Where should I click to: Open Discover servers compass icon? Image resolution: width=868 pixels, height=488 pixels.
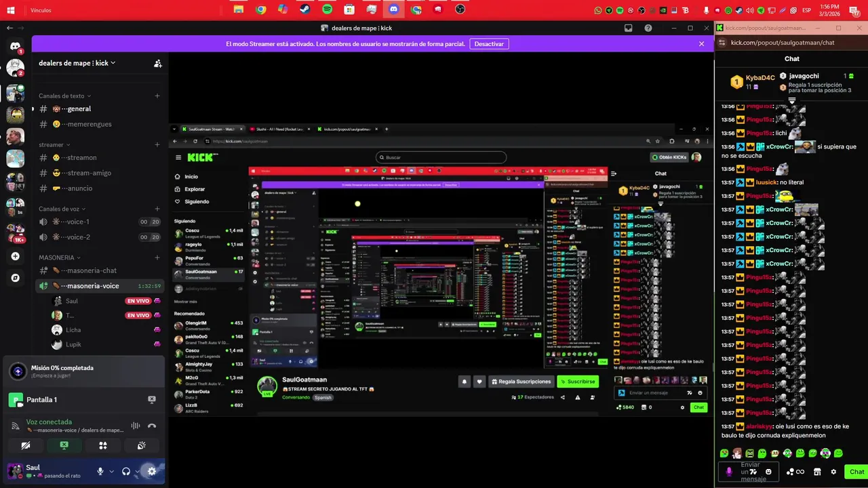pos(15,278)
